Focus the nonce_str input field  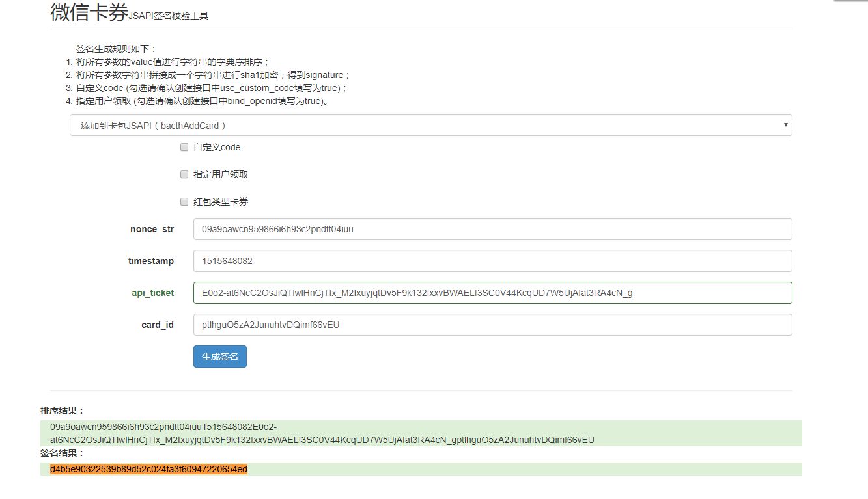492,229
